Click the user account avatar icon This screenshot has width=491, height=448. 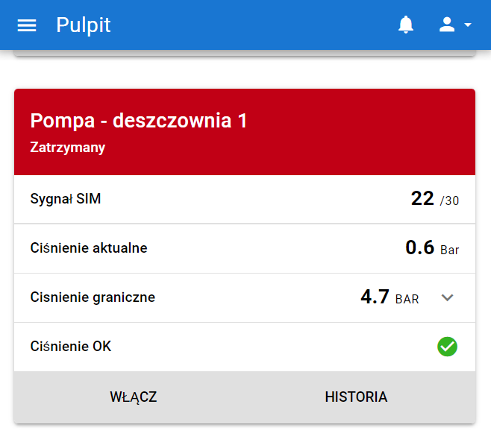447,25
